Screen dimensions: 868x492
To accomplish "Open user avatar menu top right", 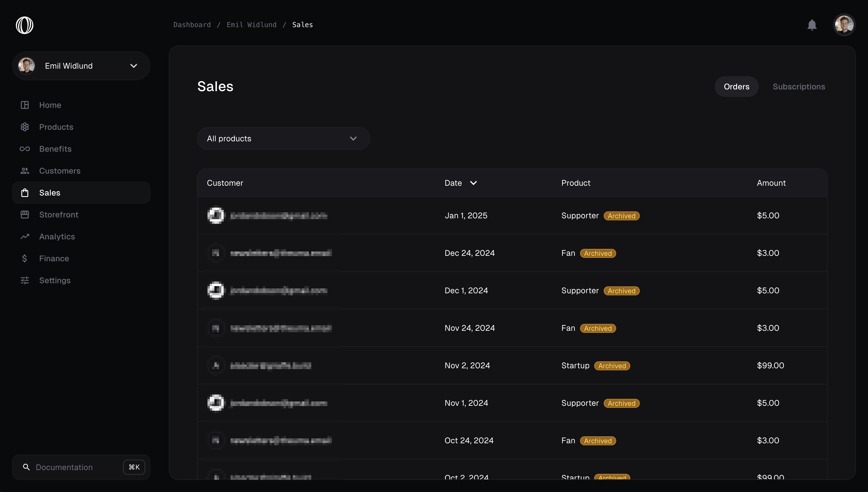I will [844, 25].
